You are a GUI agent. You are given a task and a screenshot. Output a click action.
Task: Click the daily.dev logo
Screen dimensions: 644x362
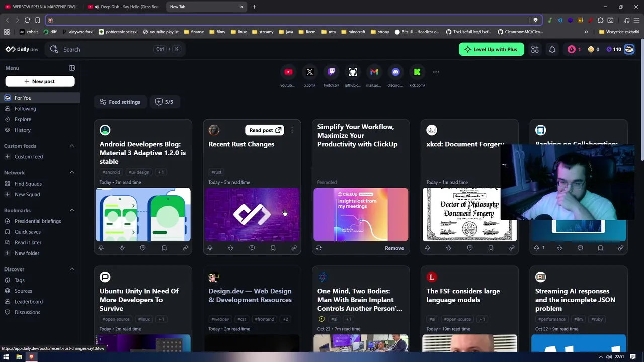pyautogui.click(x=22, y=49)
